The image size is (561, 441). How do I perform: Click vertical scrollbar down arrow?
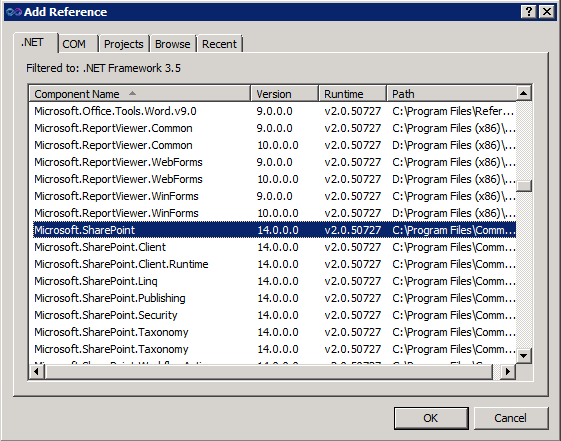(x=524, y=356)
